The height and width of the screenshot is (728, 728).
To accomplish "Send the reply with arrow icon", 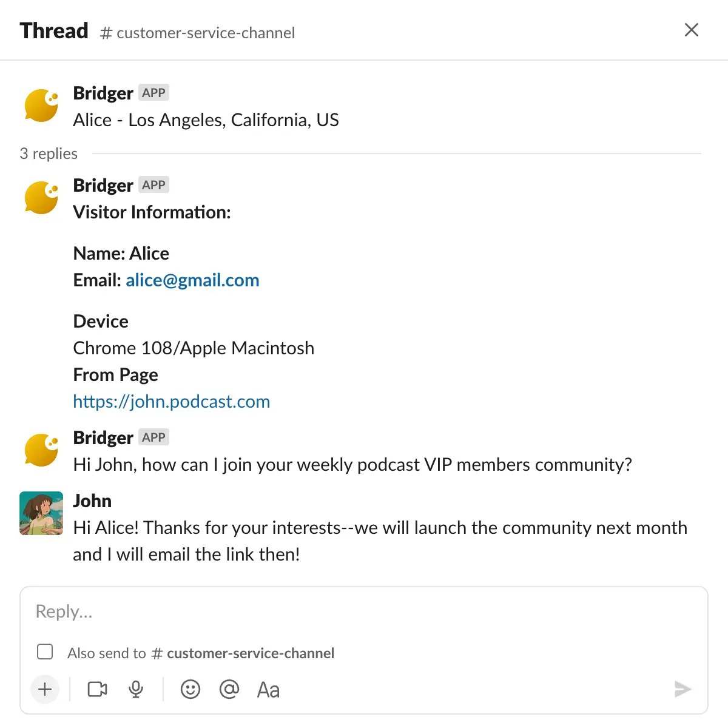I will click(x=682, y=689).
